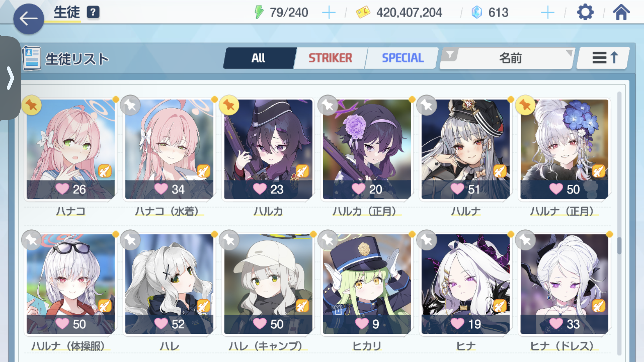Click the filter funnel icon
The image size is (644, 362).
pos(450,55)
